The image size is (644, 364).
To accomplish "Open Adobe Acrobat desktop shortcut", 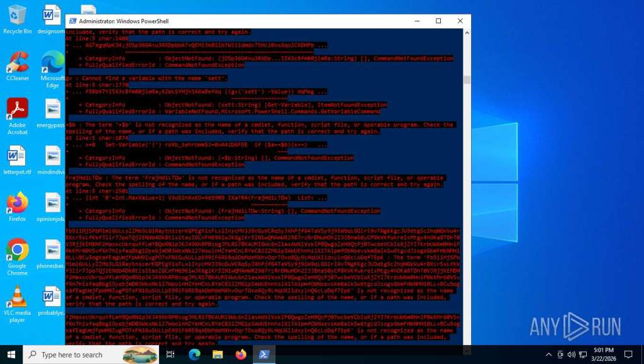I will click(18, 112).
